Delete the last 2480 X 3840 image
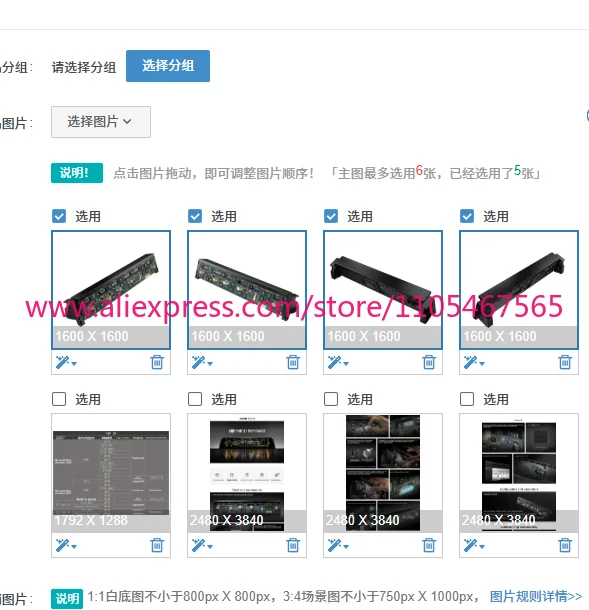Viewport: 589px width, 610px height. pyautogui.click(x=565, y=545)
